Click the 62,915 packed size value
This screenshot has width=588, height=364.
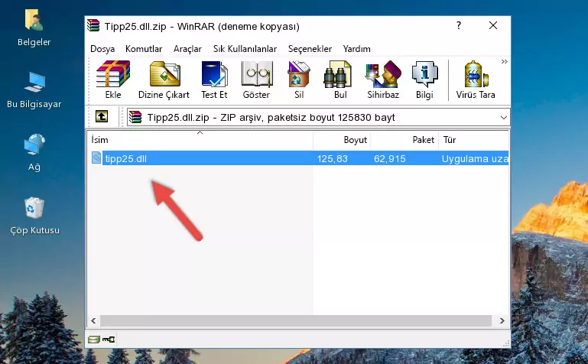click(390, 158)
